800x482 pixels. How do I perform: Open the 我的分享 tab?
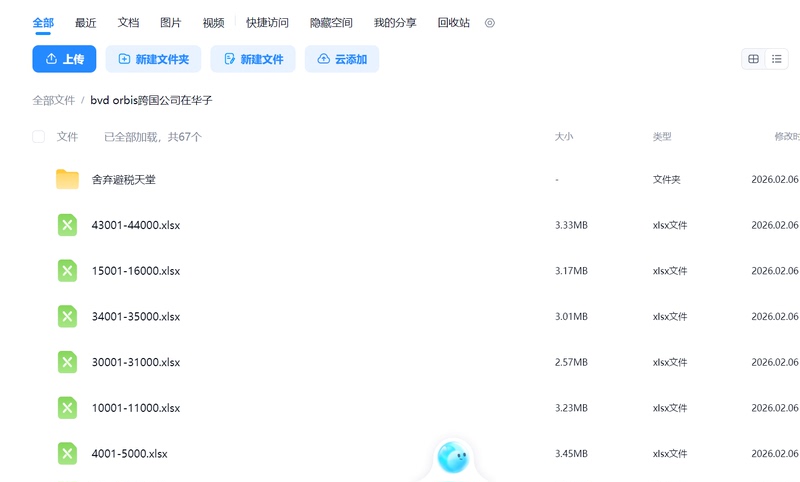(395, 22)
